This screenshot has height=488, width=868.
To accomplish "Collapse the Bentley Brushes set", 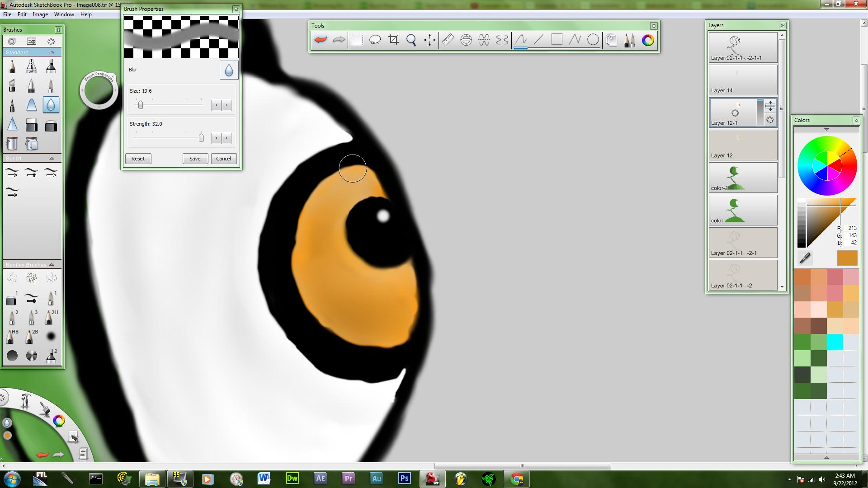I will coord(52,265).
